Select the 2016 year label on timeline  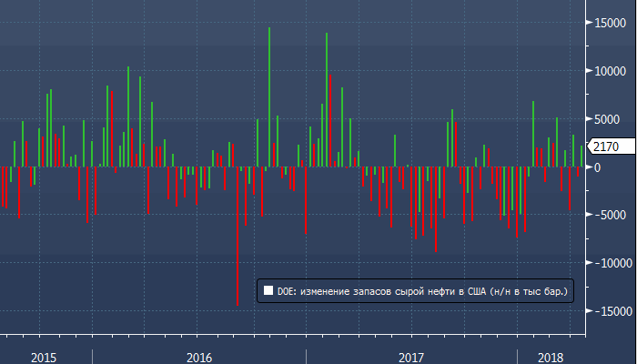pyautogui.click(x=198, y=358)
